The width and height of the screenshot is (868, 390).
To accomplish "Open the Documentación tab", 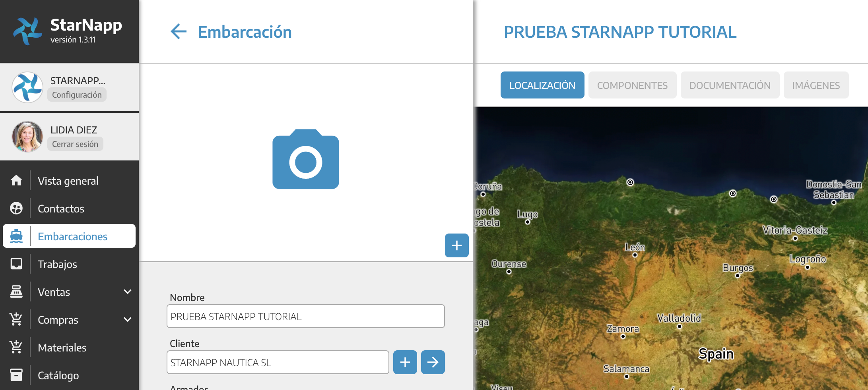I will [730, 85].
